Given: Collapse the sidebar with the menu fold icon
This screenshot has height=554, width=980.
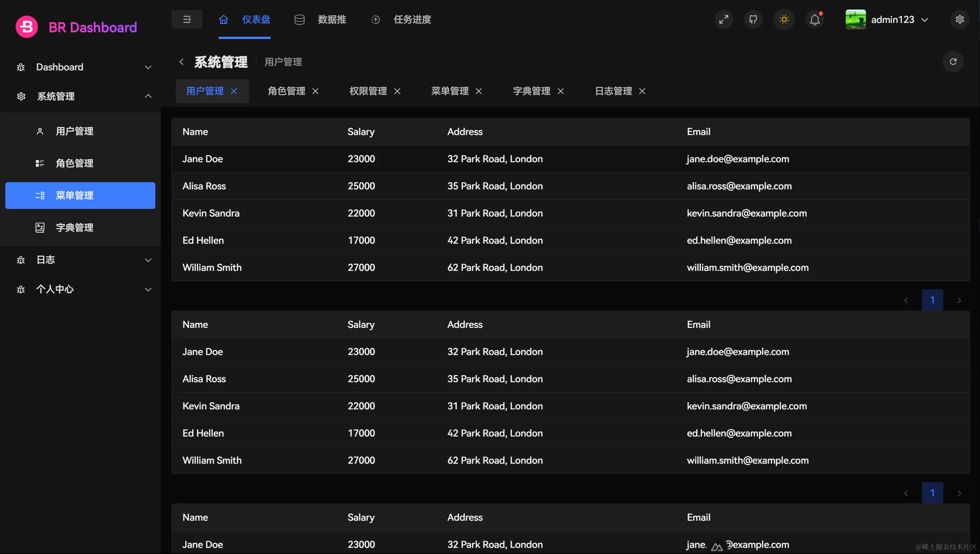Looking at the screenshot, I should coord(187,19).
